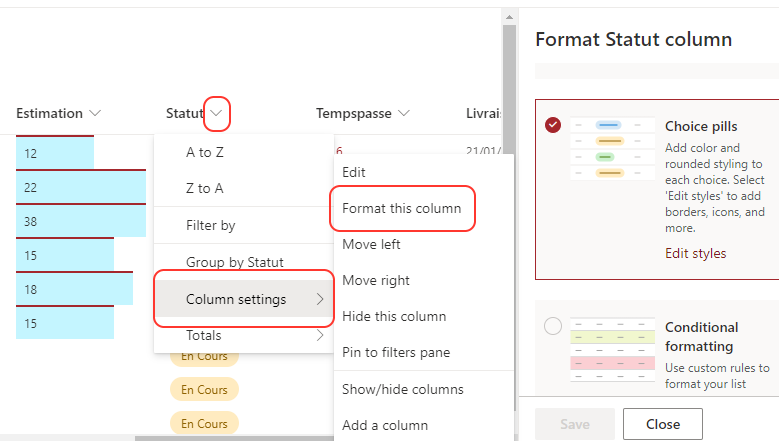Viewport: 779px width, 441px height.
Task: Select the Conditional formatting radio option
Action: [x=553, y=326]
